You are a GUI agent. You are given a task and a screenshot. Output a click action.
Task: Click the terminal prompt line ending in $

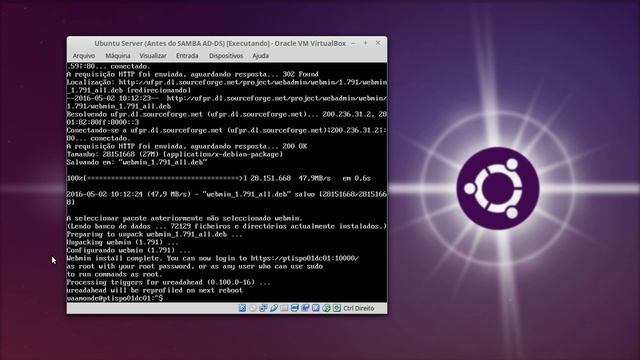tap(115, 298)
